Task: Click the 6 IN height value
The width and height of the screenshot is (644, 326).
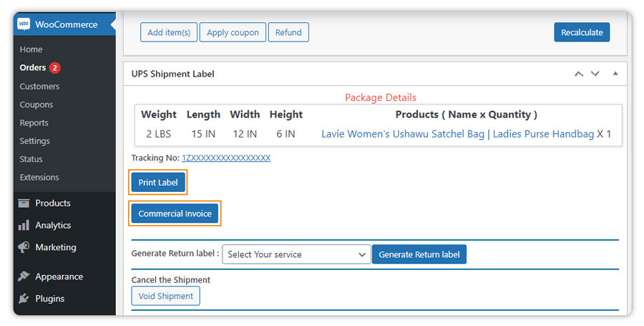Action: (x=286, y=134)
